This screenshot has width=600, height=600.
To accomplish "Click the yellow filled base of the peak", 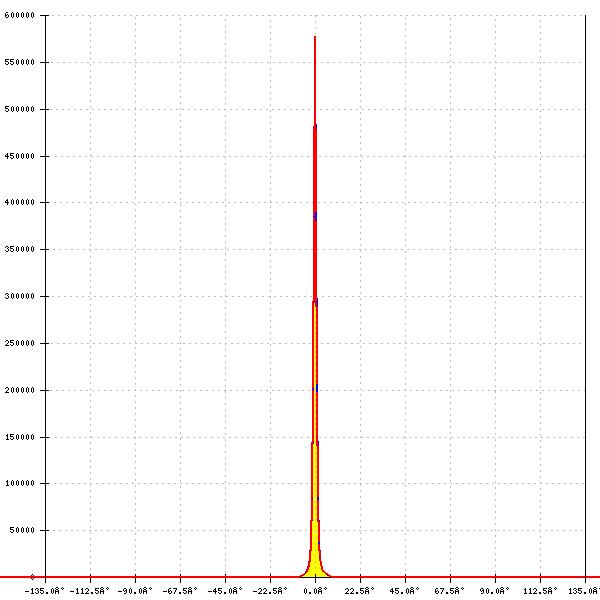I will (x=315, y=563).
